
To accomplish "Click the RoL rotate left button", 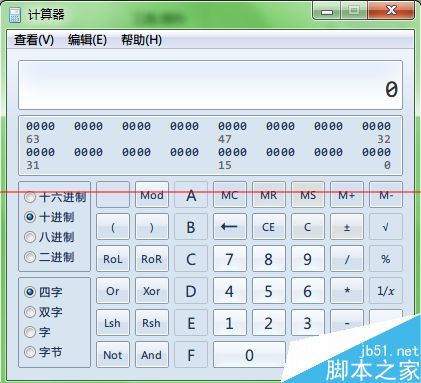I will click(x=113, y=259).
